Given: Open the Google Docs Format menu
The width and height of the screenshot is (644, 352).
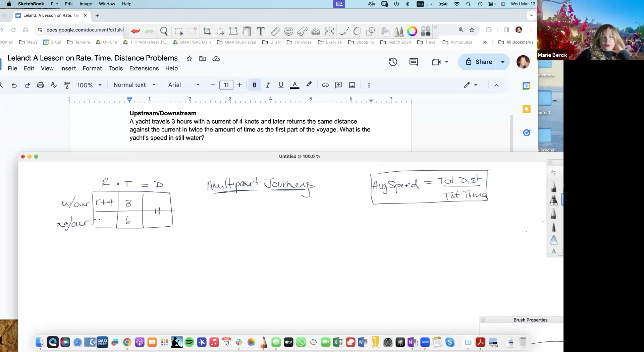Looking at the screenshot, I should 92,68.
